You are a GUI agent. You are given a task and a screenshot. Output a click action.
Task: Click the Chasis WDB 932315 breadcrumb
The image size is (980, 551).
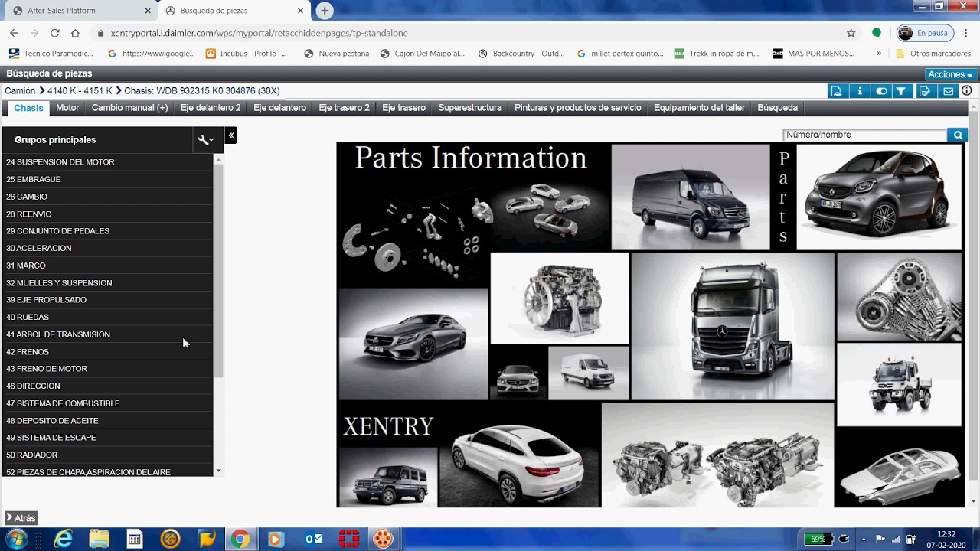201,91
